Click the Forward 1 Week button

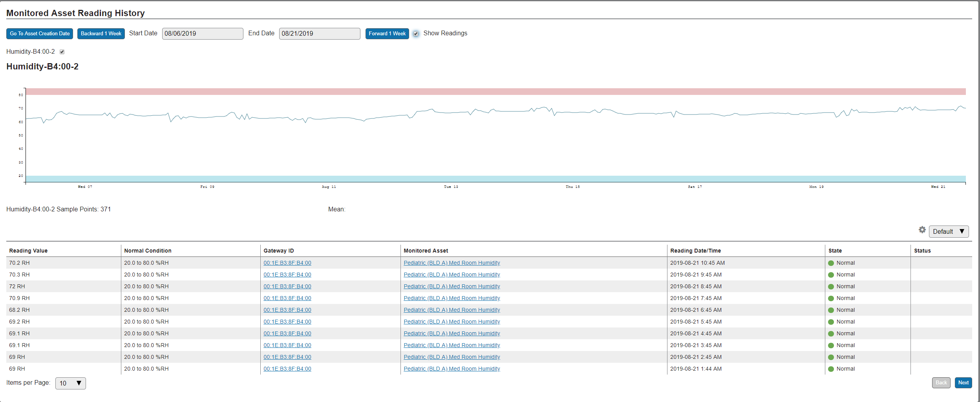[387, 33]
